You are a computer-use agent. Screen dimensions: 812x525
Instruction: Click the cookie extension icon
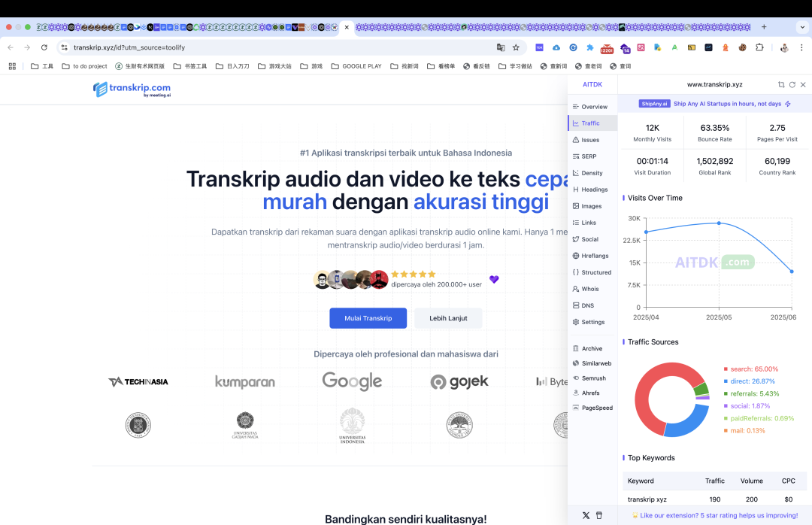(743, 47)
